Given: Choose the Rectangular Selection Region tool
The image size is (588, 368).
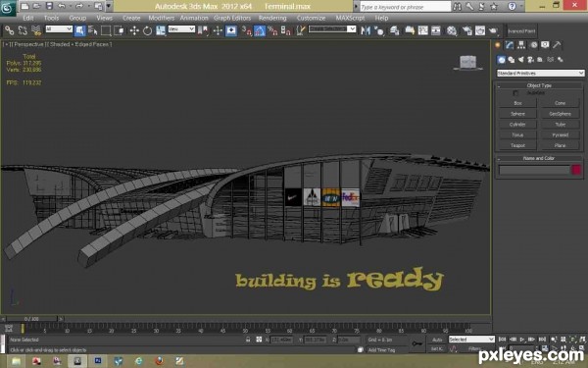Looking at the screenshot, I should pos(106,30).
